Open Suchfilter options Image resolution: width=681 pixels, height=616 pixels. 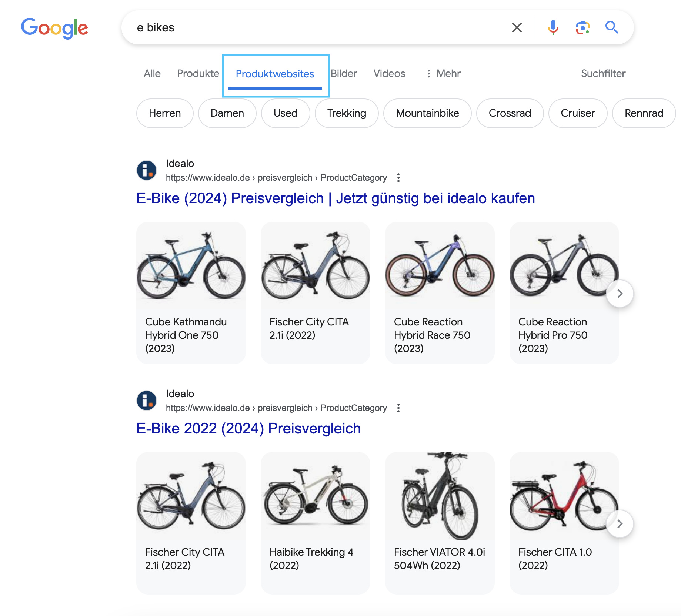click(x=603, y=74)
